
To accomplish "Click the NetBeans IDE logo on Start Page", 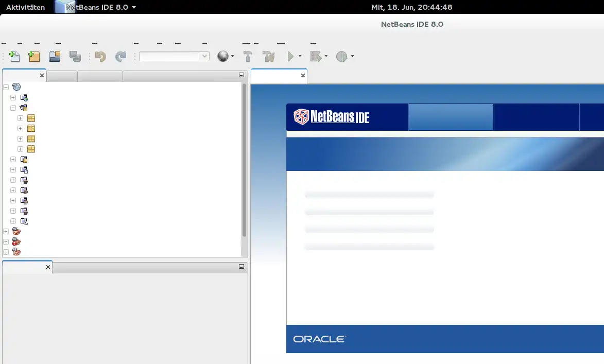I will [x=332, y=117].
